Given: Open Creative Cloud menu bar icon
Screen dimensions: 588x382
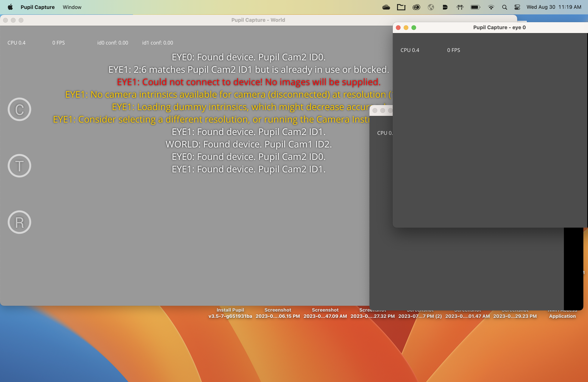Looking at the screenshot, I should pyautogui.click(x=416, y=7).
